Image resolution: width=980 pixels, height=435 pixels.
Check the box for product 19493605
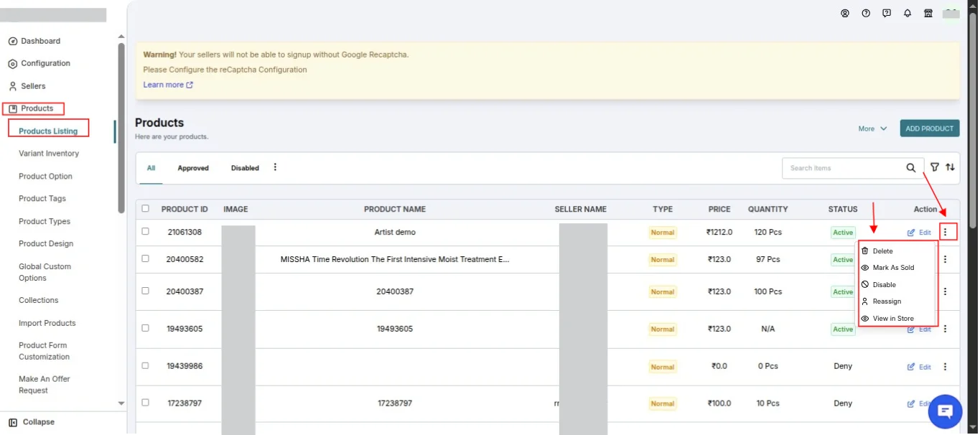(x=145, y=328)
